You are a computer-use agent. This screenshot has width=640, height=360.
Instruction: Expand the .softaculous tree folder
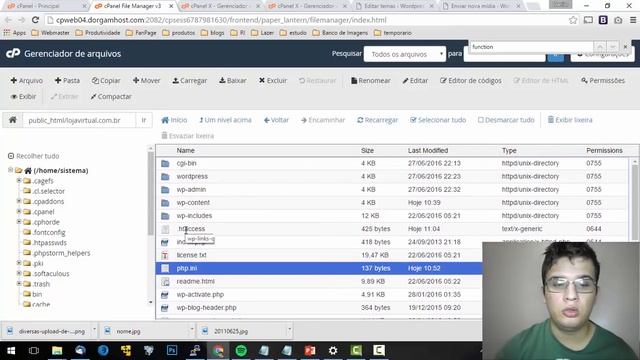coord(19,273)
